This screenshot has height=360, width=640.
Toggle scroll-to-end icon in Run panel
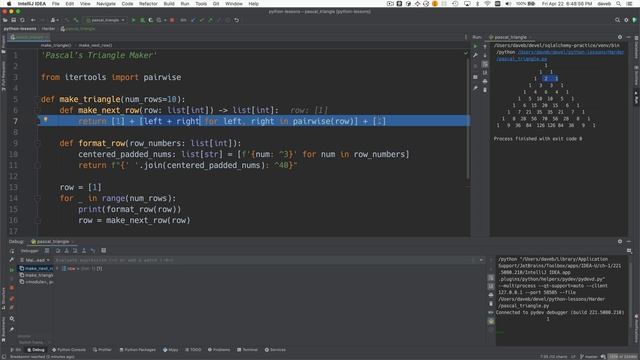(485, 73)
